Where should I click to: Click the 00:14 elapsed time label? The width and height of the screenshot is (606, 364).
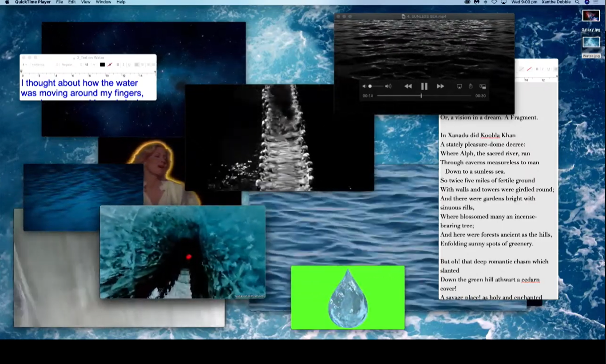tap(368, 95)
